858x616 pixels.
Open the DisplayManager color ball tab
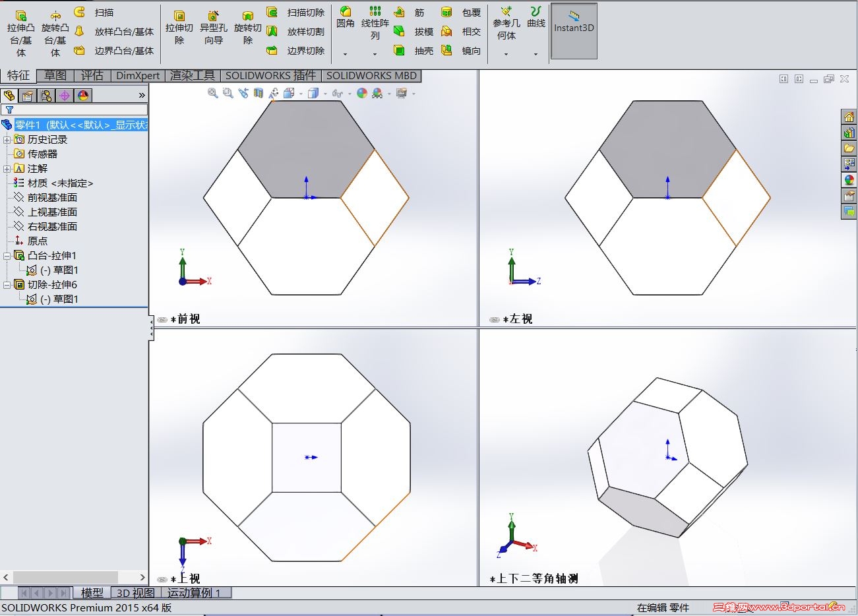coord(83,96)
